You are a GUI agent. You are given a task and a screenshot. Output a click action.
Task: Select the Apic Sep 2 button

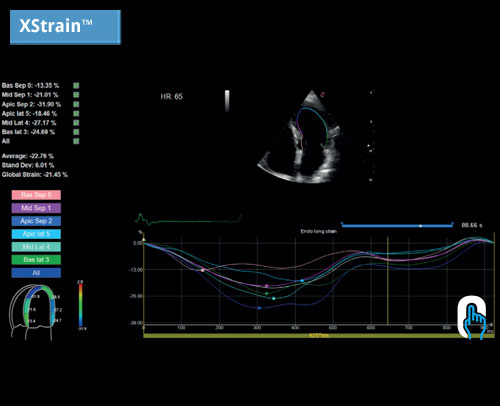[36, 221]
